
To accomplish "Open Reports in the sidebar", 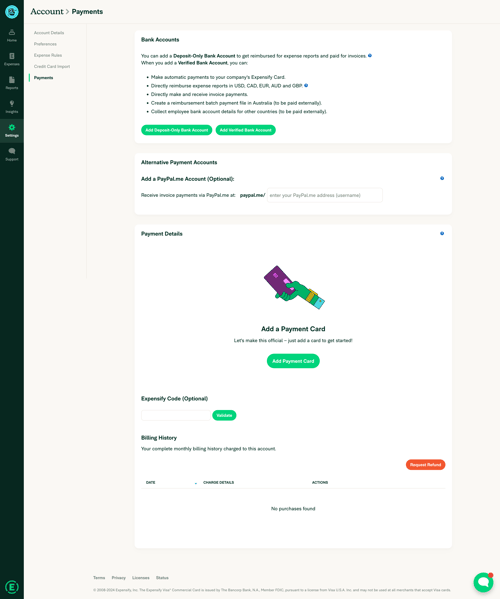I will pyautogui.click(x=12, y=83).
